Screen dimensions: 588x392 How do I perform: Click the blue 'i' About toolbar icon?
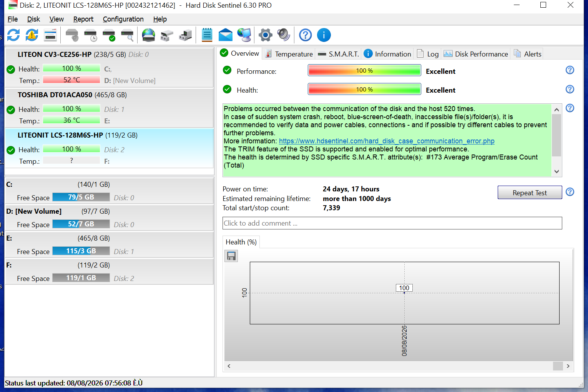point(324,35)
